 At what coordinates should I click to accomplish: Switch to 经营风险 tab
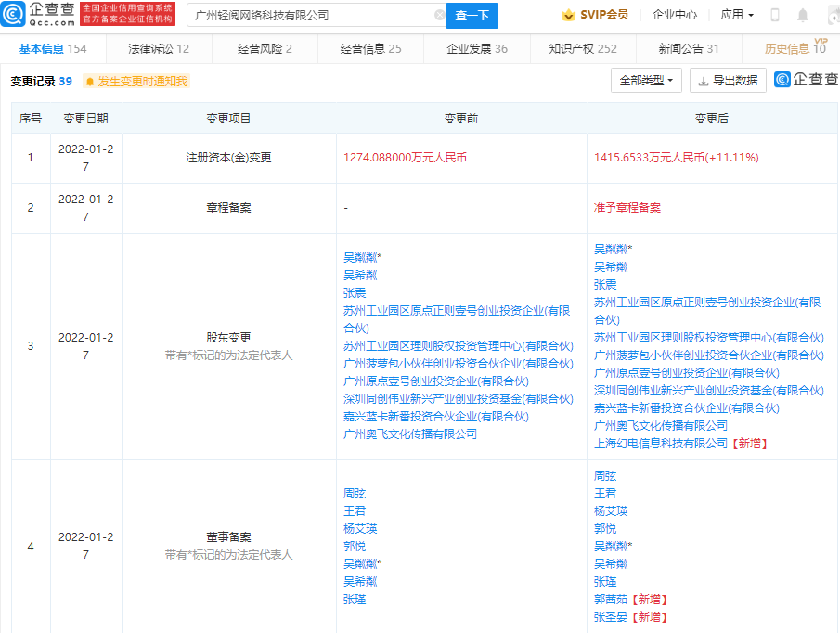tap(265, 49)
